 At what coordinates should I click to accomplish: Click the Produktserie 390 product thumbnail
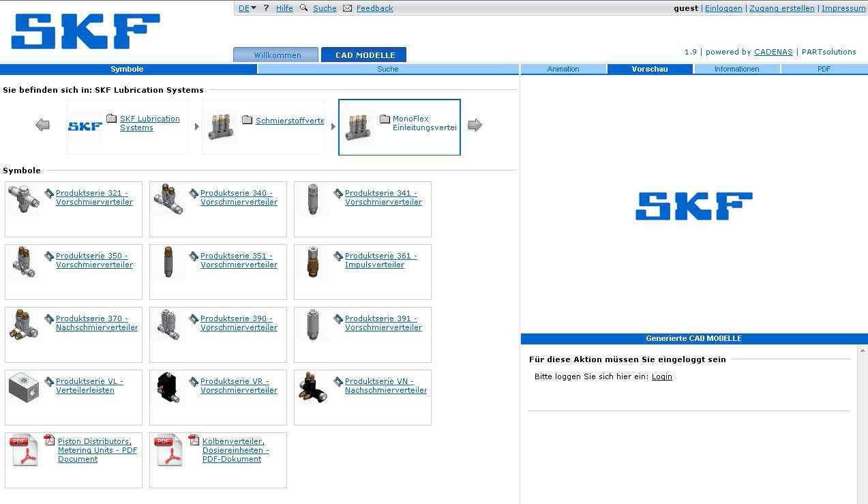(168, 325)
